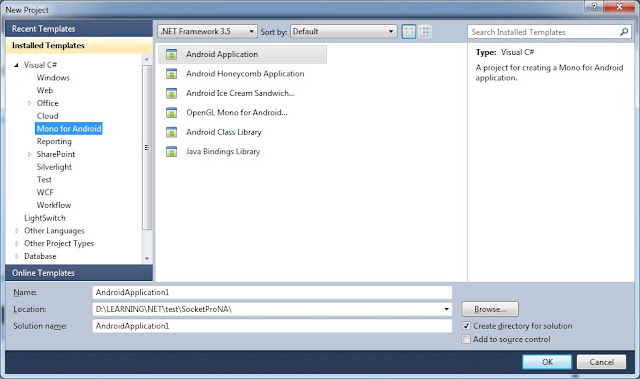The width and height of the screenshot is (640, 379).
Task: Click the Android Class Library label
Action: tap(224, 132)
